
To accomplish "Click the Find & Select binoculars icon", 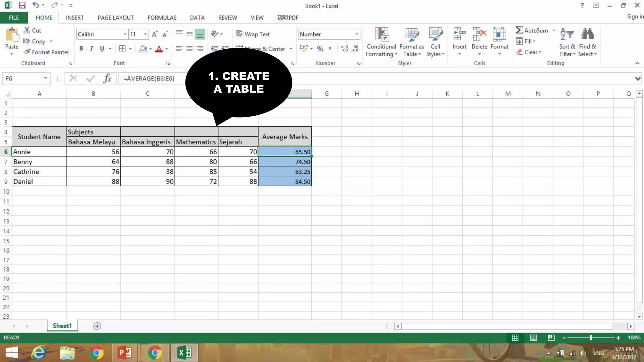I will [587, 34].
